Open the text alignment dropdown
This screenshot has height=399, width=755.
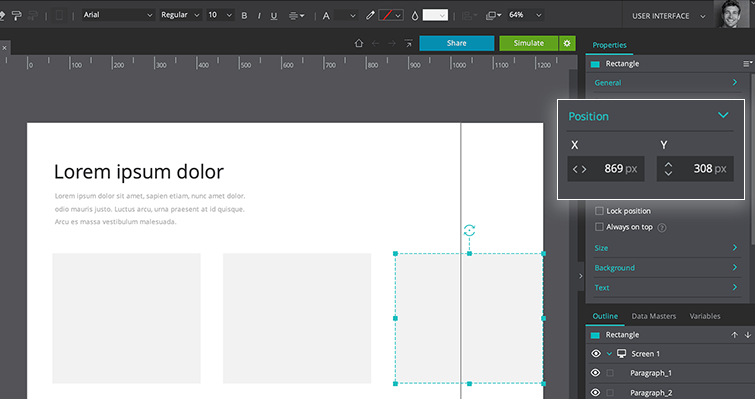click(296, 16)
